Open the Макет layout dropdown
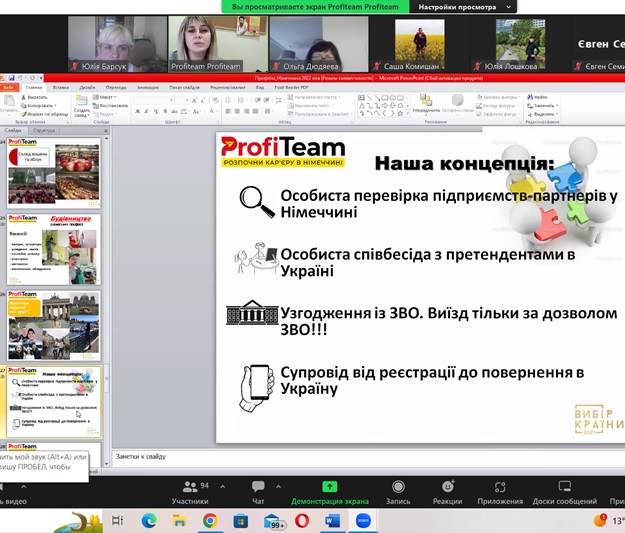Image resolution: width=625 pixels, height=533 pixels. tap(104, 97)
